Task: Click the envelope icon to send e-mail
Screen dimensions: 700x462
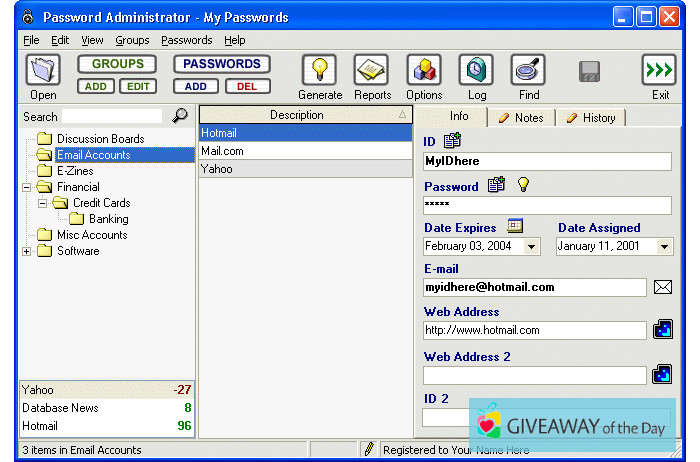Action: (x=662, y=287)
